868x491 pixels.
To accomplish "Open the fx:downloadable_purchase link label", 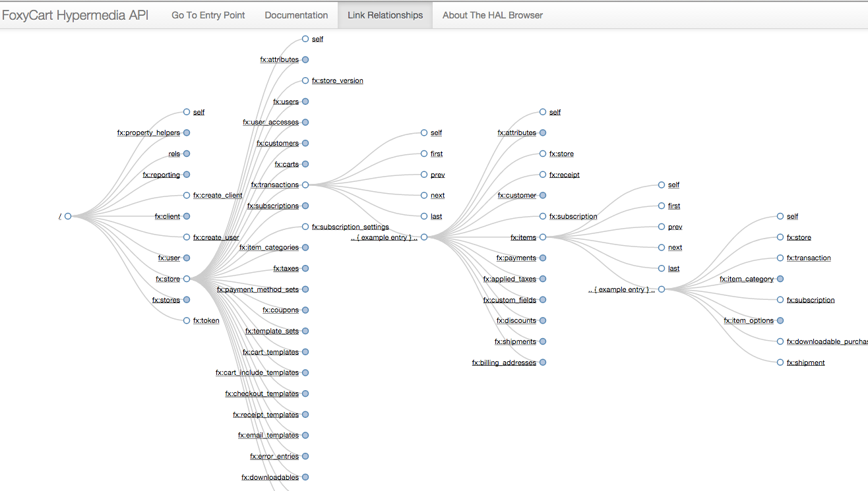I will pos(827,342).
